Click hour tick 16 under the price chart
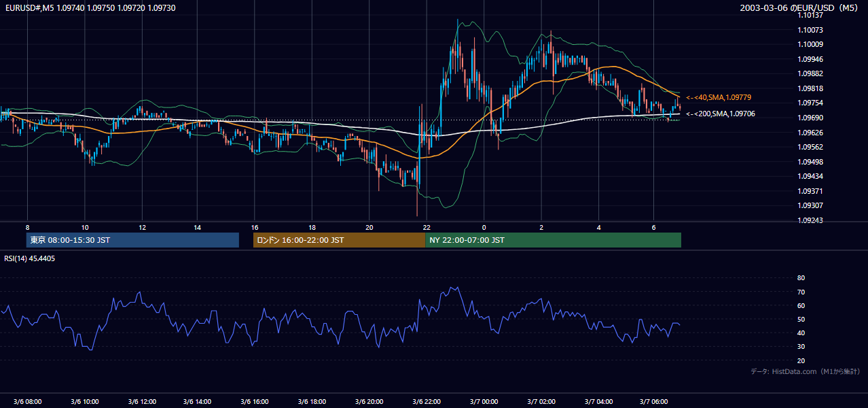The width and height of the screenshot is (868, 408). pos(255,227)
